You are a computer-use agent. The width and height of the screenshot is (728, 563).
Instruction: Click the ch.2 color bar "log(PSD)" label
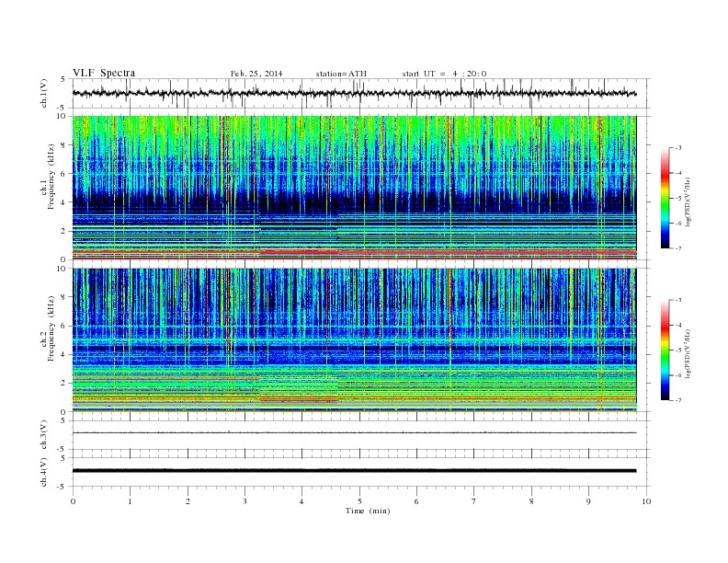[688, 353]
